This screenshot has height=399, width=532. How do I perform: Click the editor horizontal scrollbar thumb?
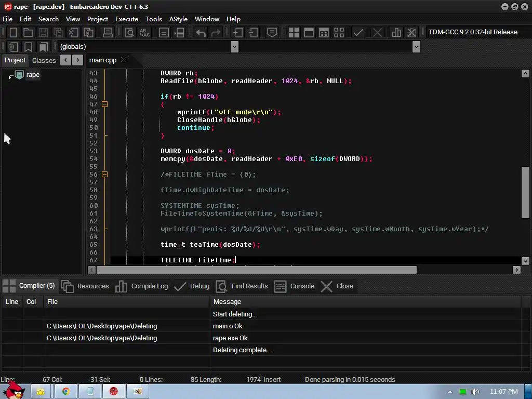[257, 270]
